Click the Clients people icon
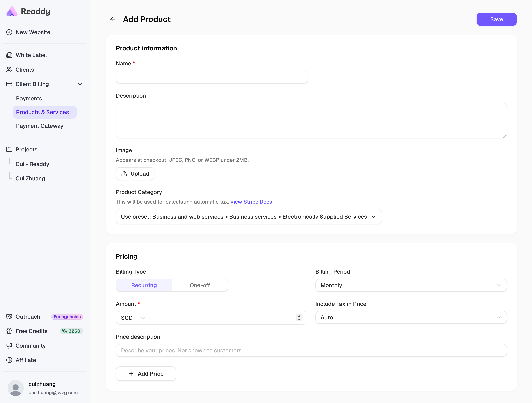532x403 pixels. [x=9, y=70]
